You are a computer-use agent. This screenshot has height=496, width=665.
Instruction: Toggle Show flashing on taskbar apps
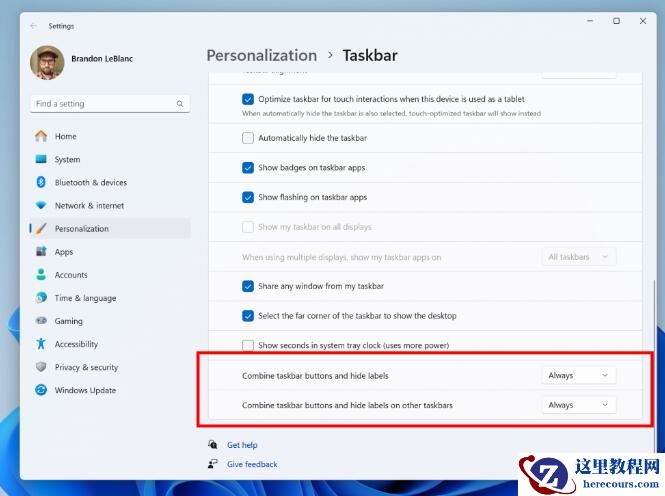click(248, 197)
